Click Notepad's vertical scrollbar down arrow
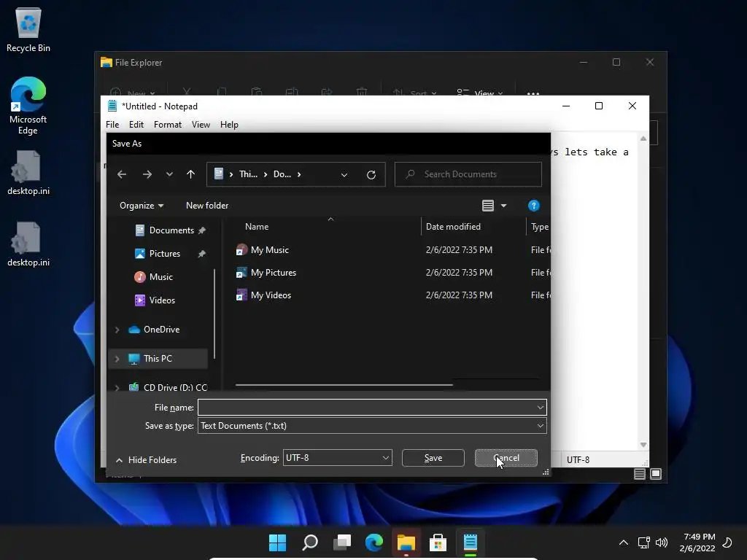This screenshot has width=747, height=560. [643, 445]
